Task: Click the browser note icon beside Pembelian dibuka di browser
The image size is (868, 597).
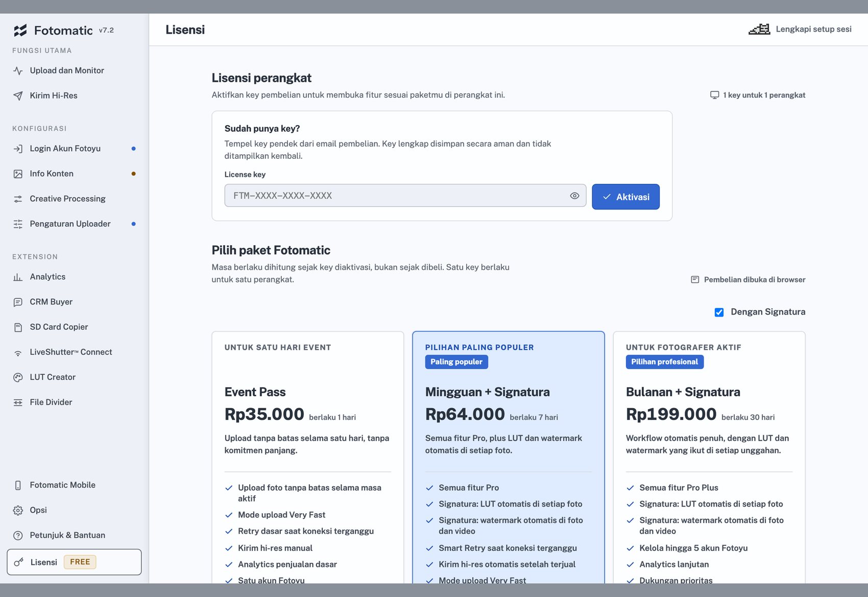Action: (x=695, y=280)
